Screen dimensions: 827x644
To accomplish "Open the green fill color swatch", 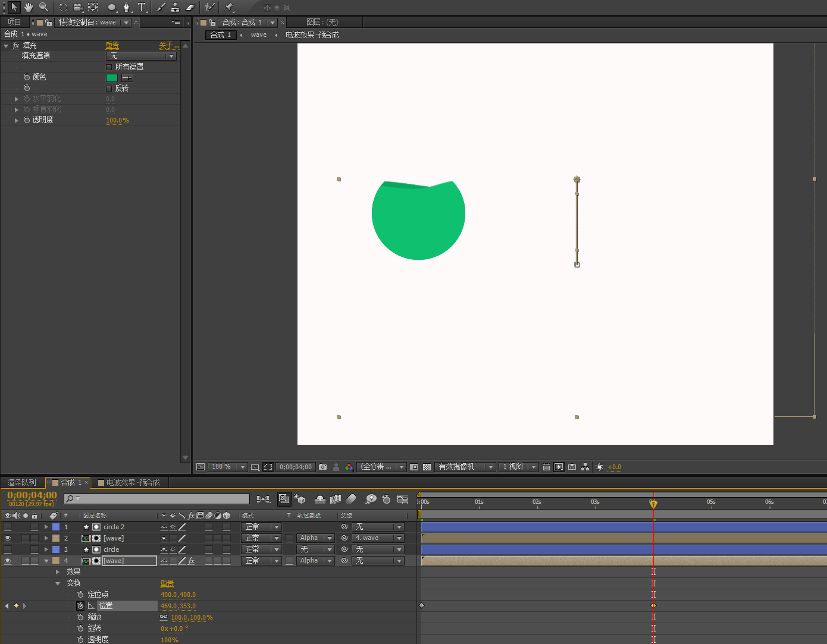I will [112, 78].
